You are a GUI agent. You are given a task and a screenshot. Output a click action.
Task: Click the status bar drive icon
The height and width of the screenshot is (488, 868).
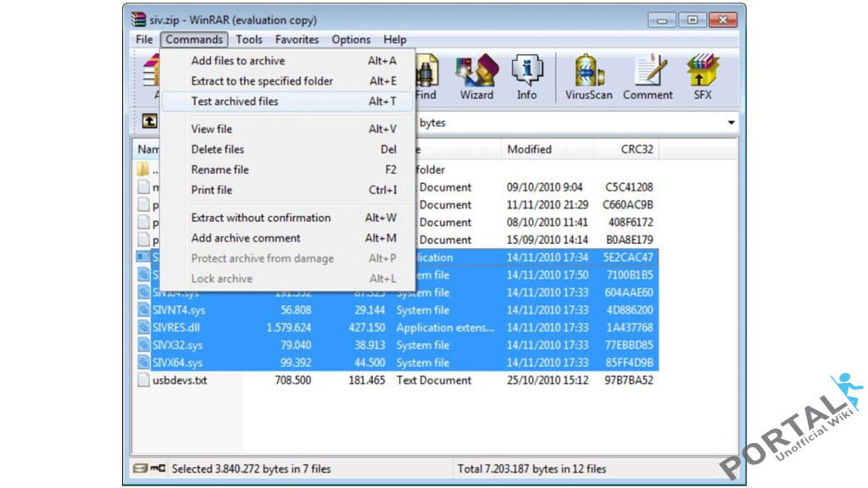click(140, 469)
